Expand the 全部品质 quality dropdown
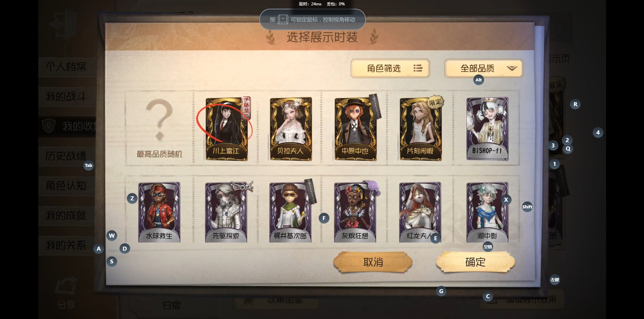 point(484,68)
